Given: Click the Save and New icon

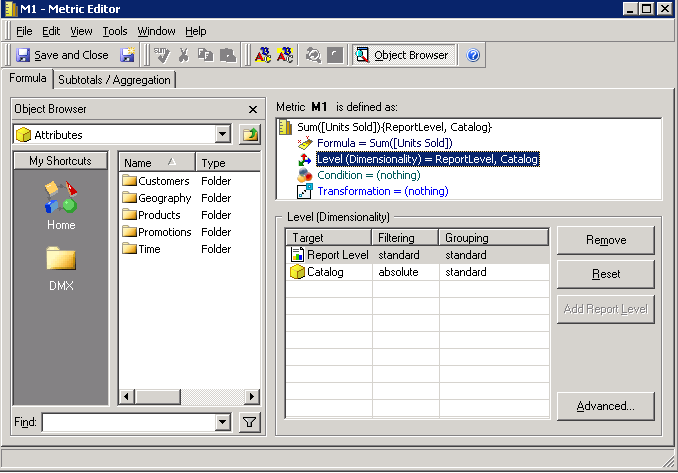Looking at the screenshot, I should [128, 55].
